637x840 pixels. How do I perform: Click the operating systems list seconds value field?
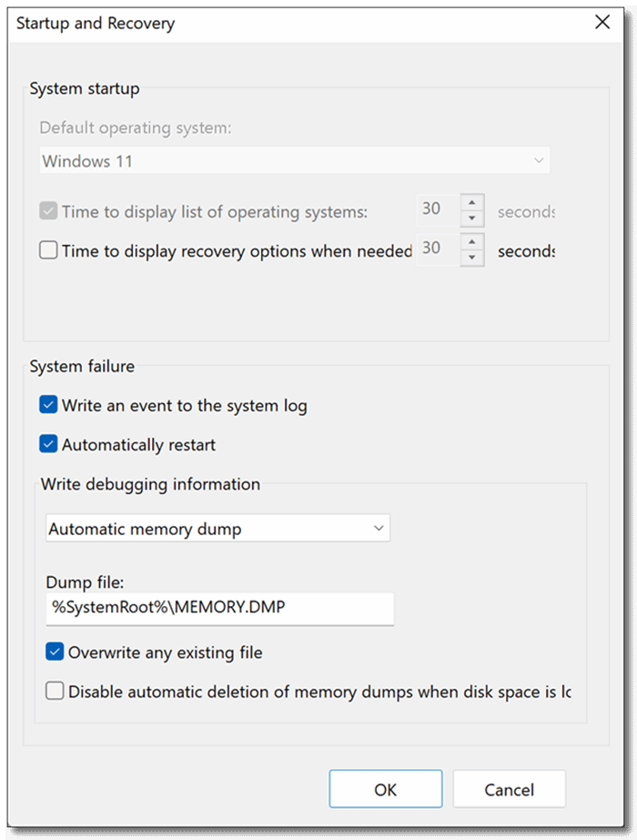coord(438,210)
